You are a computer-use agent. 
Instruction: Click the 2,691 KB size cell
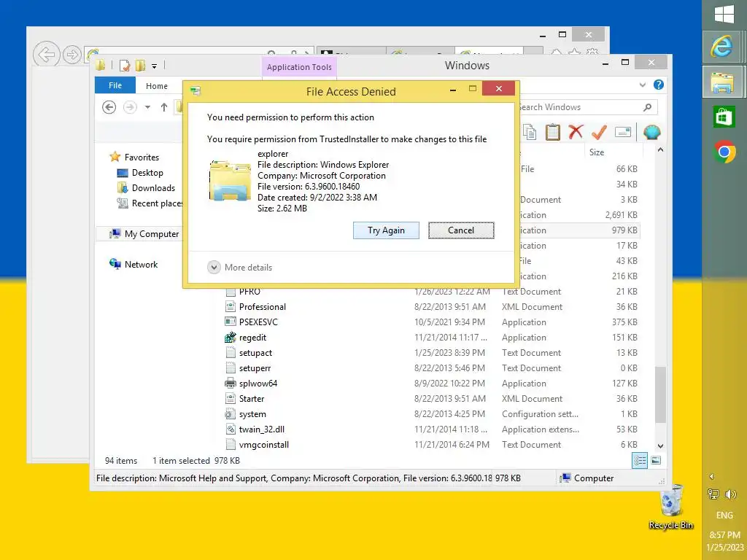tap(622, 215)
